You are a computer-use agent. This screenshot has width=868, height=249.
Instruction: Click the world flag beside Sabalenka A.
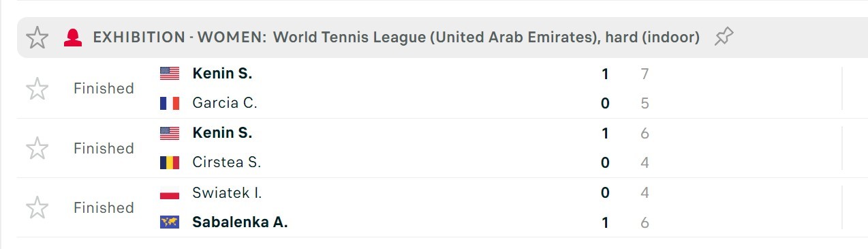pos(170,222)
